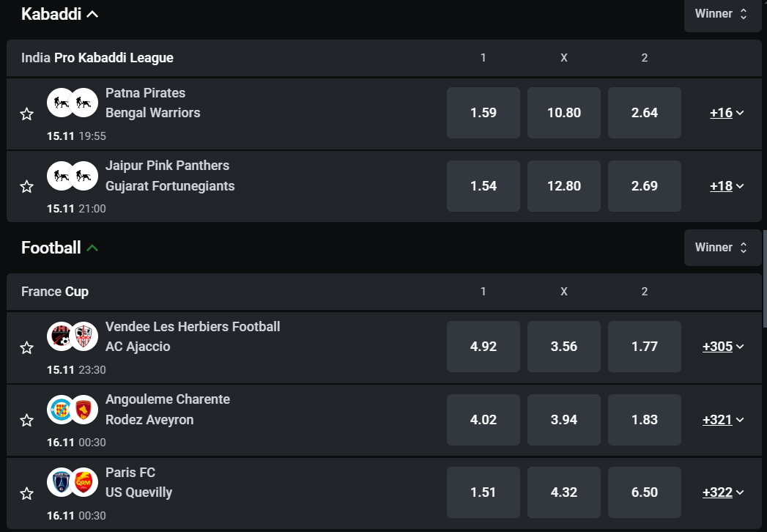Screen dimensions: 767x532
Task: Click the Paris FC team logo
Action: click(60, 482)
